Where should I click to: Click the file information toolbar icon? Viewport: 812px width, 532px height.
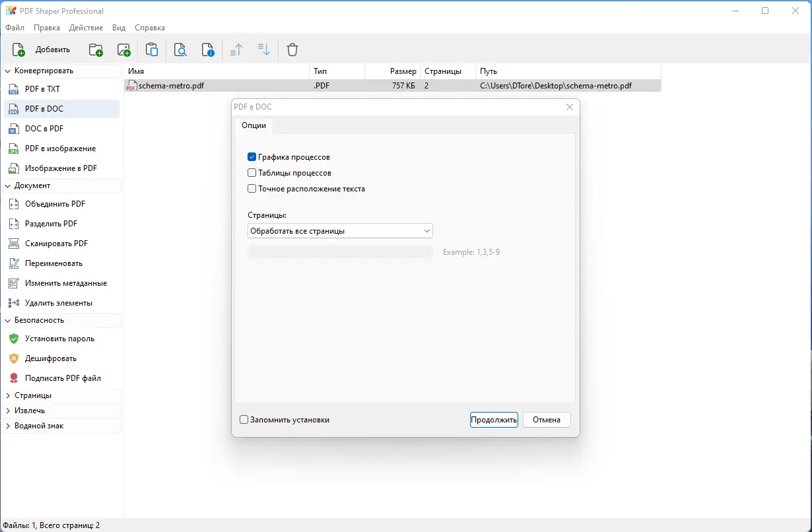pyautogui.click(x=208, y=50)
